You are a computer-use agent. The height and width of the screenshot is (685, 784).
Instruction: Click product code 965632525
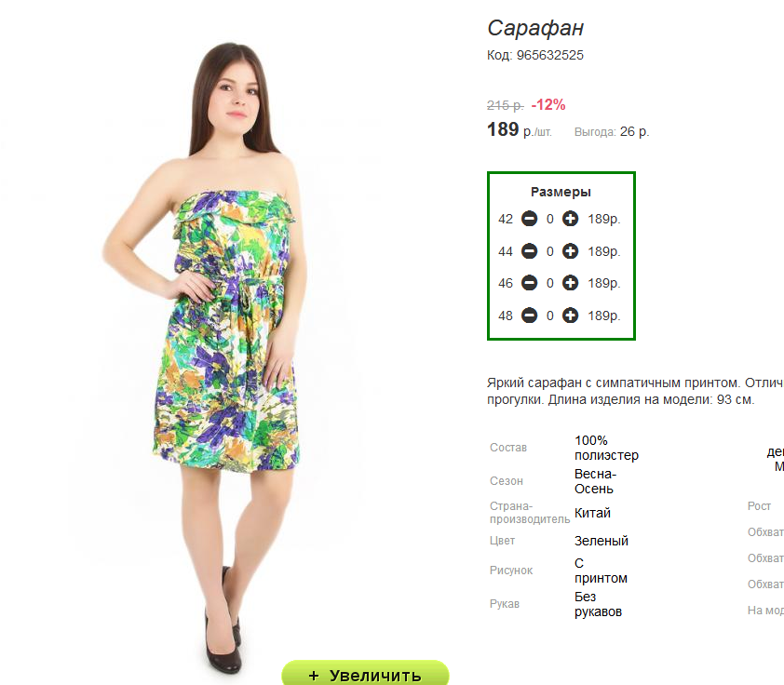point(550,55)
